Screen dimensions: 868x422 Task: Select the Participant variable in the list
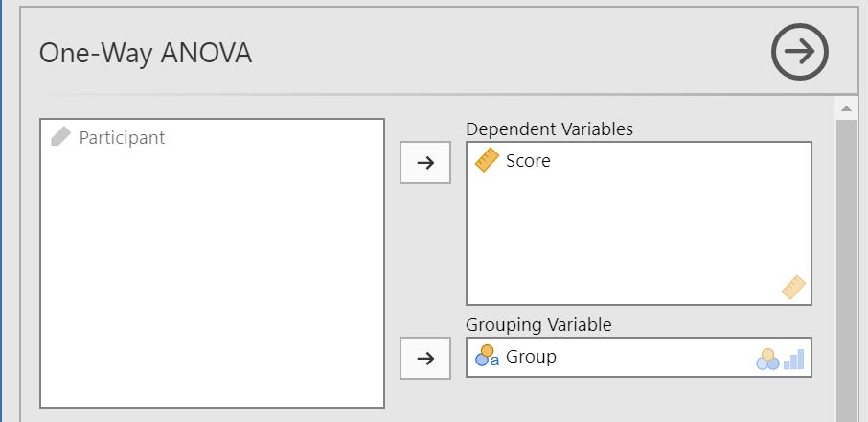coord(122,138)
